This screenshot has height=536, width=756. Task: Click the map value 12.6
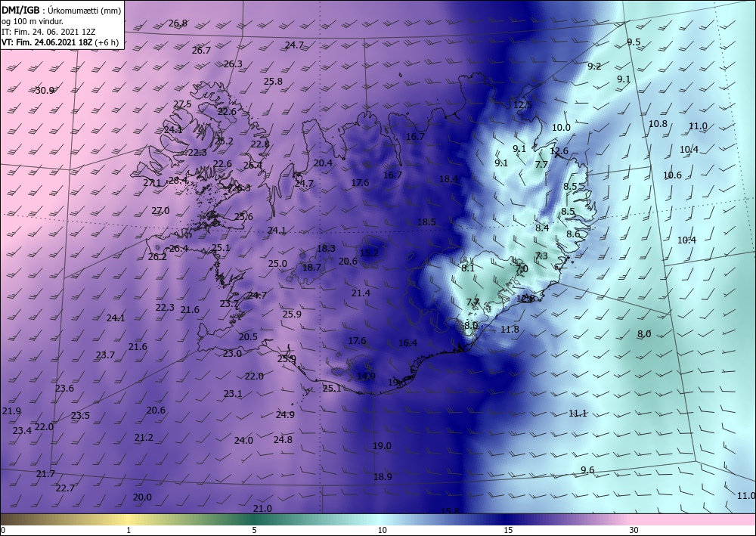[x=559, y=151]
